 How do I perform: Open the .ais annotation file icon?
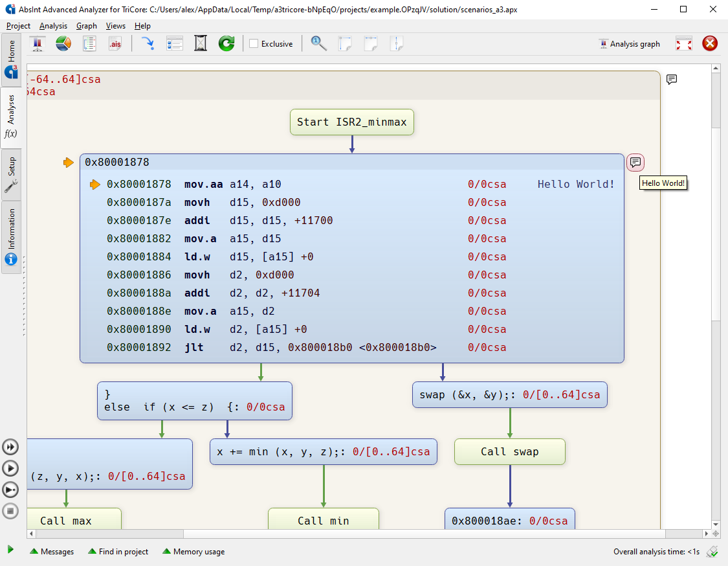pyautogui.click(x=115, y=43)
